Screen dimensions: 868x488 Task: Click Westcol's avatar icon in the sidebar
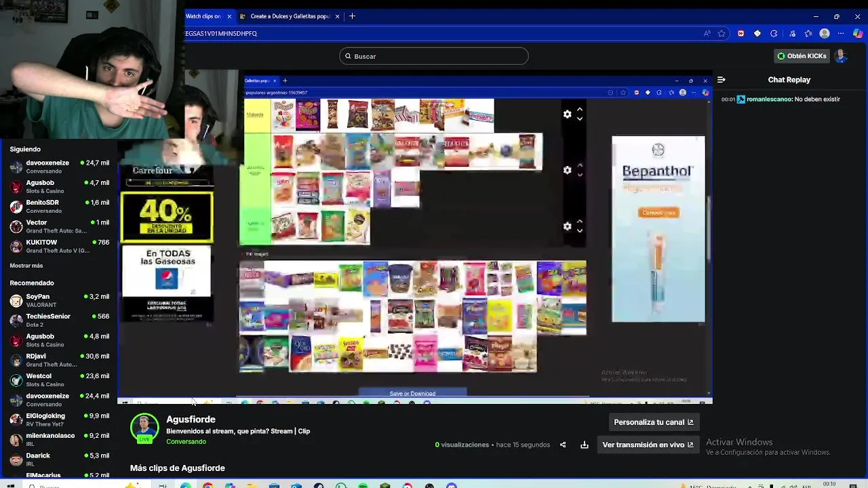16,380
